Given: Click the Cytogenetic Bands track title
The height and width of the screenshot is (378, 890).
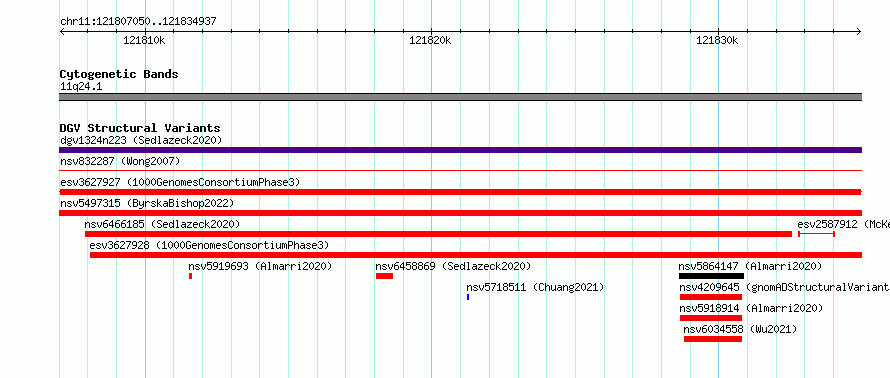Looking at the screenshot, I should 119,74.
